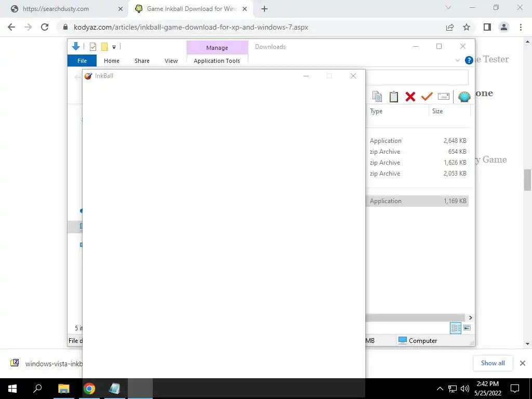Screen dimensions: 532x399
Task: Reload the kodyaz.com page
Action: tap(45, 27)
